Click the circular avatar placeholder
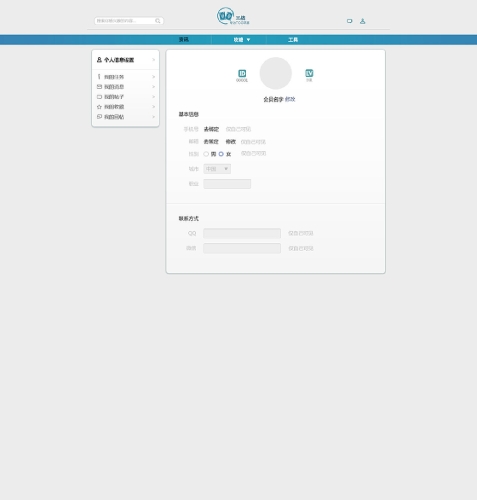The image size is (477, 500). [276, 73]
